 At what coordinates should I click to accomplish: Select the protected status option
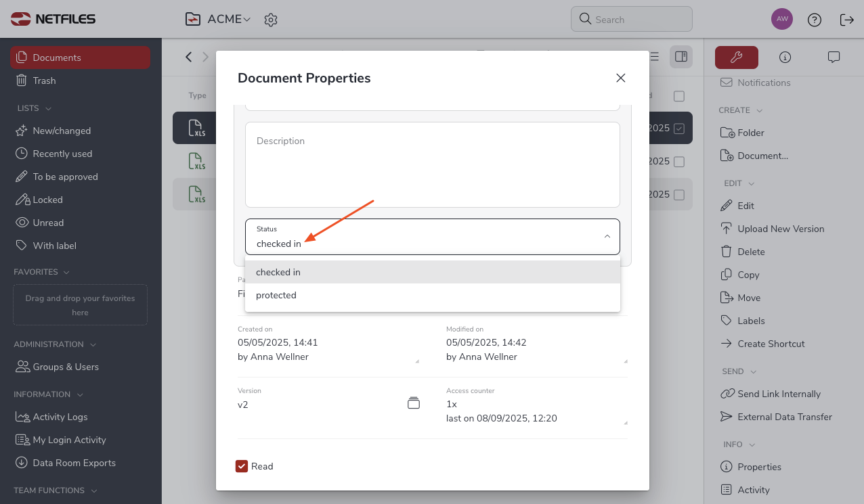[x=276, y=296]
